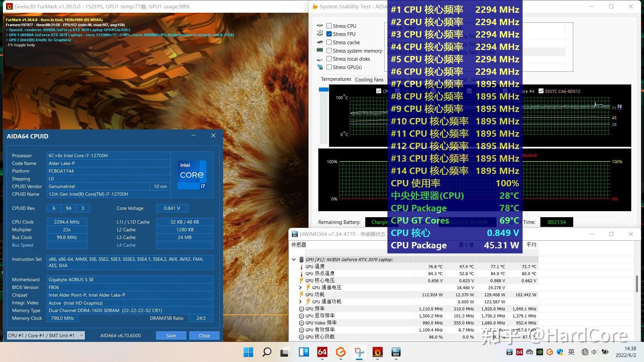This screenshot has height=362, width=644.
Task: Click the Save button in AIDA64 CPUID panel
Action: tap(171, 336)
